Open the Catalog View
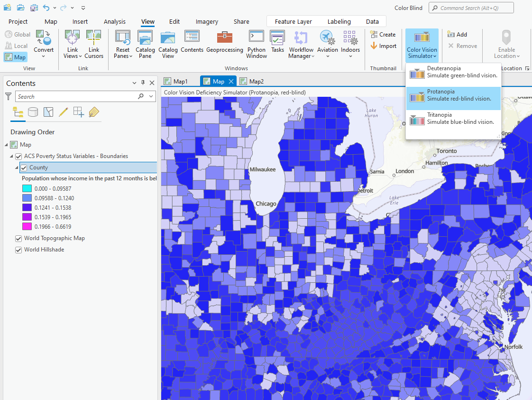Image resolution: width=532 pixels, height=400 pixels. (x=168, y=45)
